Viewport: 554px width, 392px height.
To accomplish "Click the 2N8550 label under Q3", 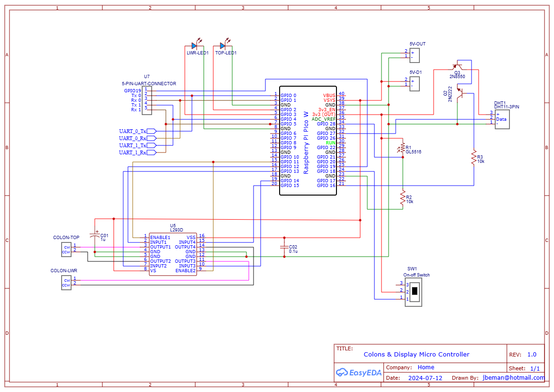I will pos(457,76).
